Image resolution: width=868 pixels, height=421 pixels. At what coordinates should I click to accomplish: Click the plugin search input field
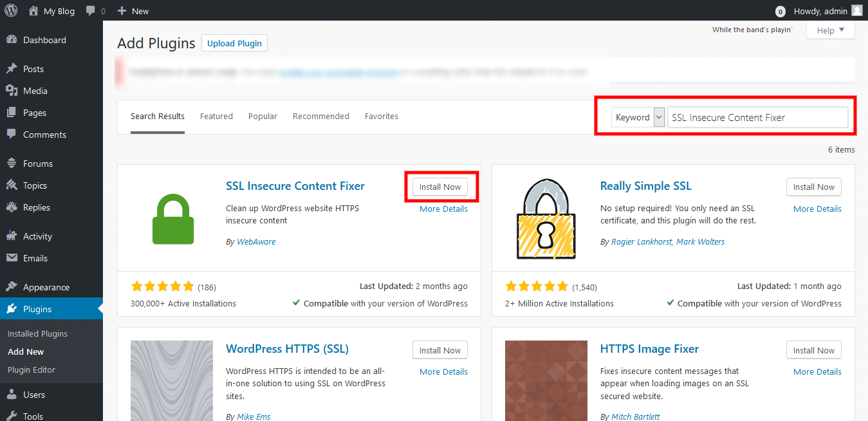point(757,117)
